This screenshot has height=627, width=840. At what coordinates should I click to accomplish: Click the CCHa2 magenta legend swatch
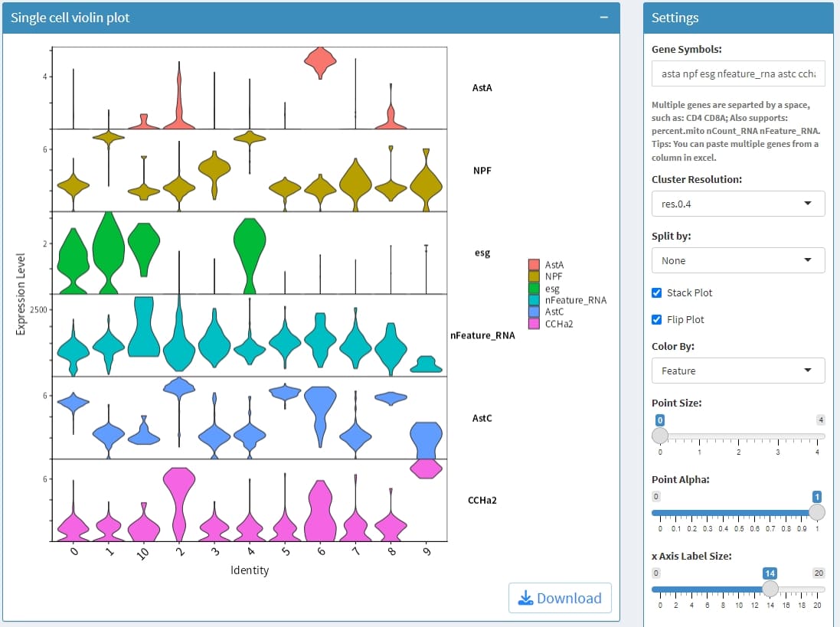tap(534, 324)
